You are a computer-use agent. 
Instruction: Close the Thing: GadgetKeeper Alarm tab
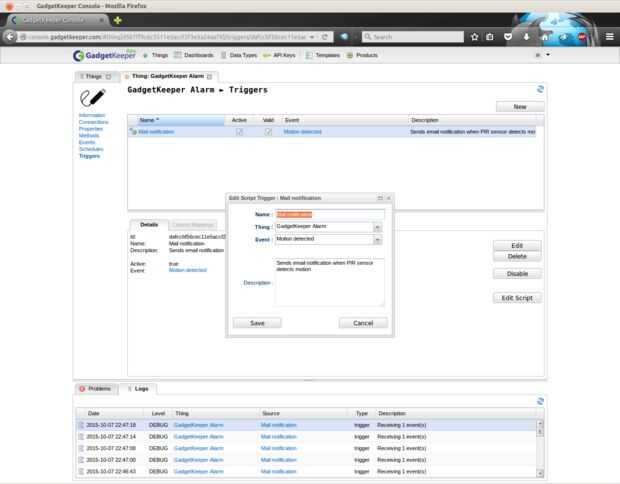[210, 76]
